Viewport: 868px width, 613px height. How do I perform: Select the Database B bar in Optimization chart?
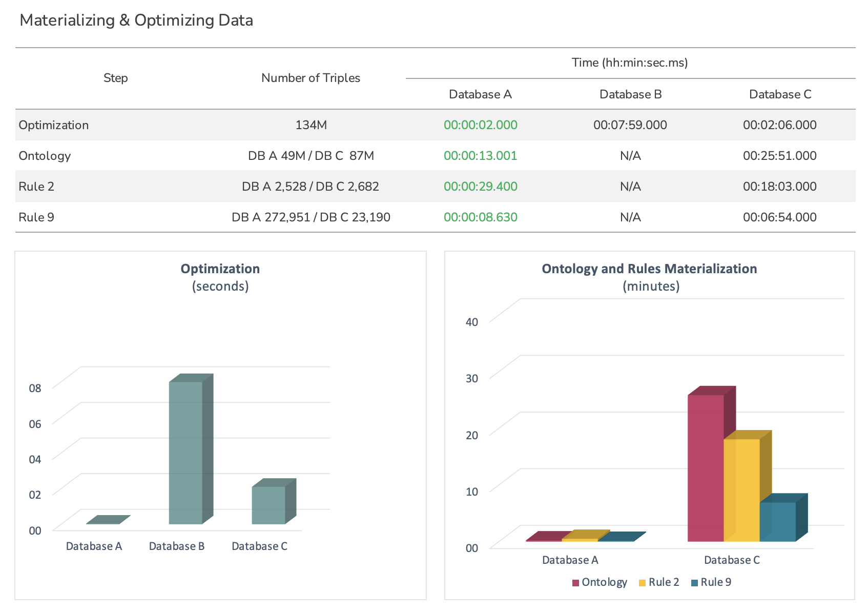coord(185,453)
